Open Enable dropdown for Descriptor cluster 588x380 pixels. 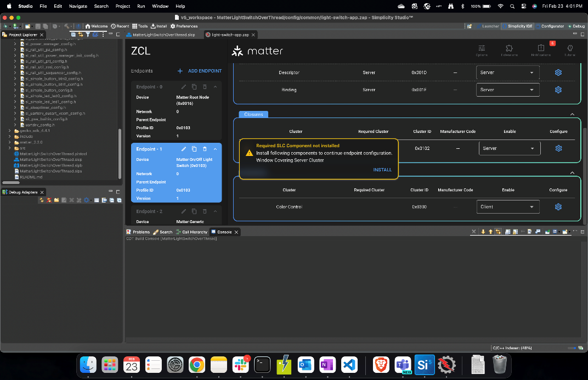click(x=507, y=72)
